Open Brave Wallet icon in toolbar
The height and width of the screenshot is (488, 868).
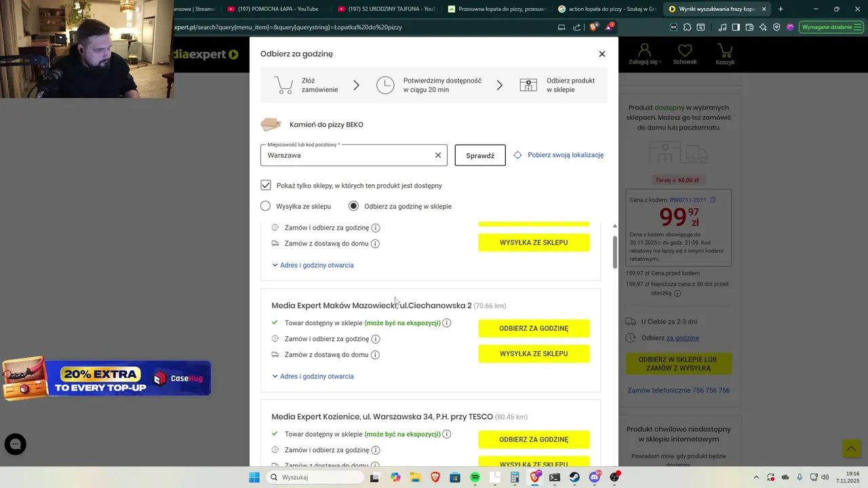(749, 27)
